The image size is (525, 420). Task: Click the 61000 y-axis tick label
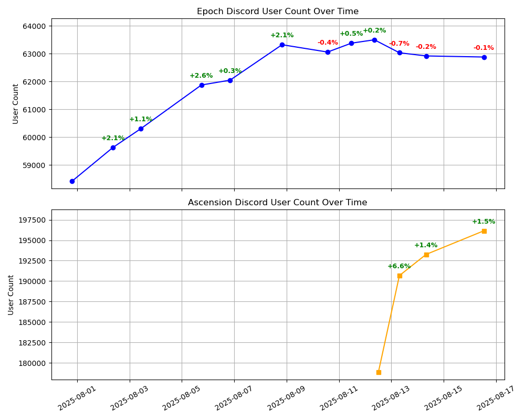[x=35, y=110]
